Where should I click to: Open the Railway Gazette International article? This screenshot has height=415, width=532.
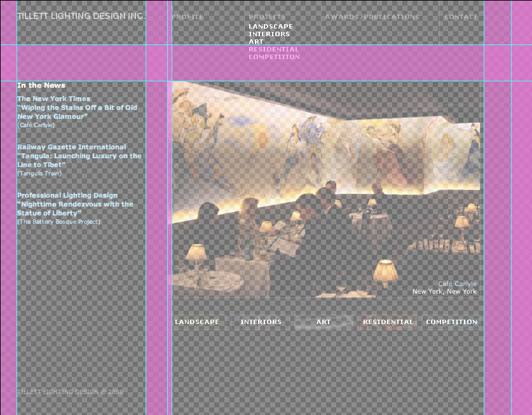pyautogui.click(x=79, y=156)
